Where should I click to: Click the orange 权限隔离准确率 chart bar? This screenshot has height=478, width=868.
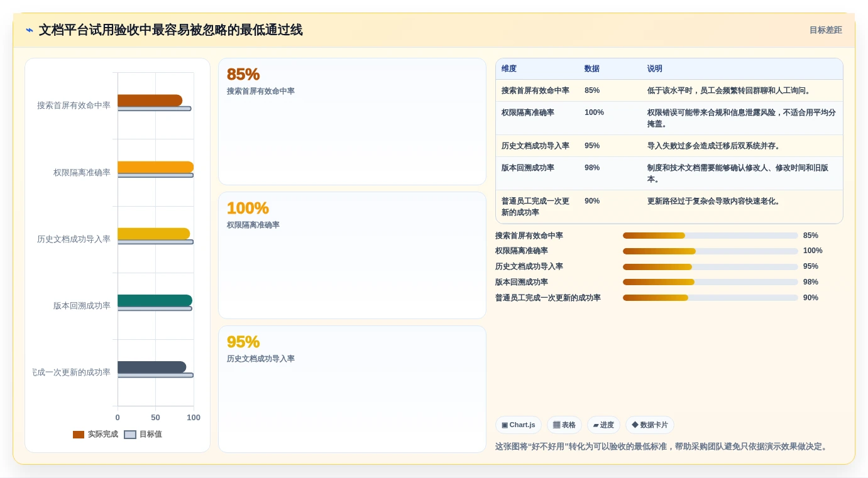pos(155,167)
